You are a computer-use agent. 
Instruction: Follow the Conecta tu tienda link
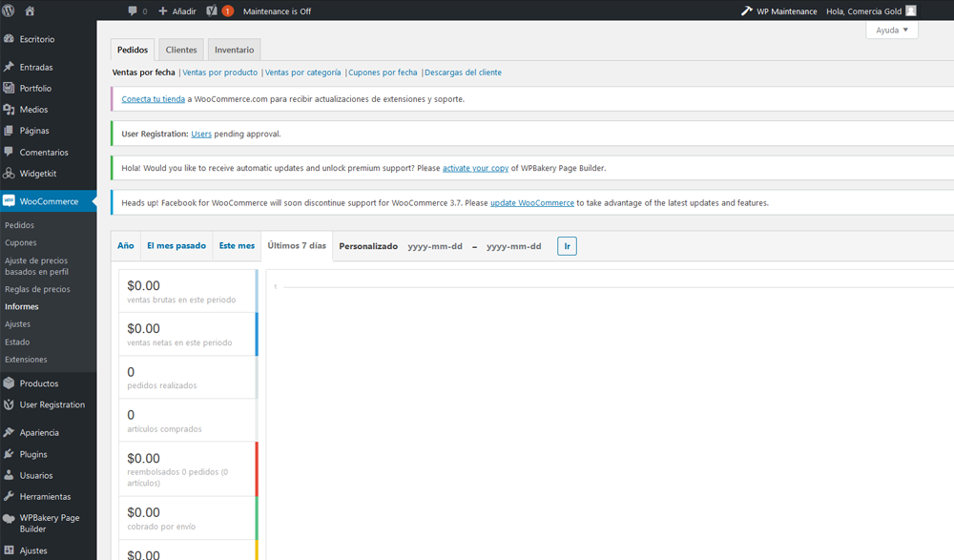[154, 99]
